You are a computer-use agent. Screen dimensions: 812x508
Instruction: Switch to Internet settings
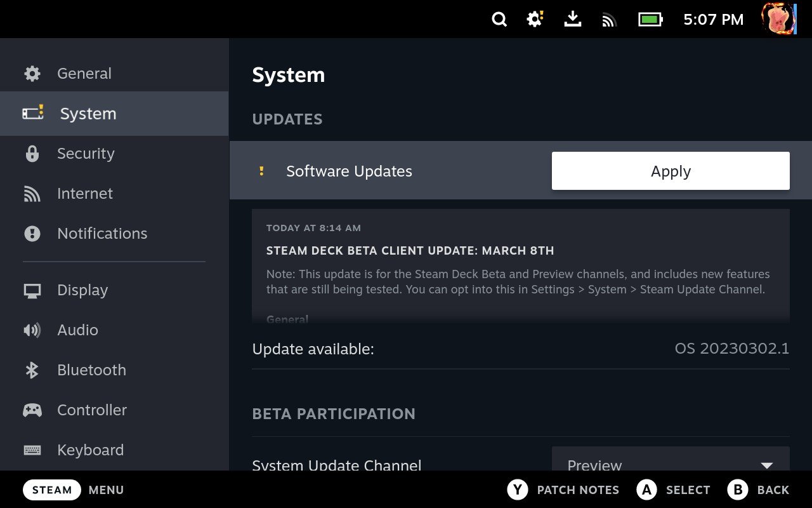point(84,194)
